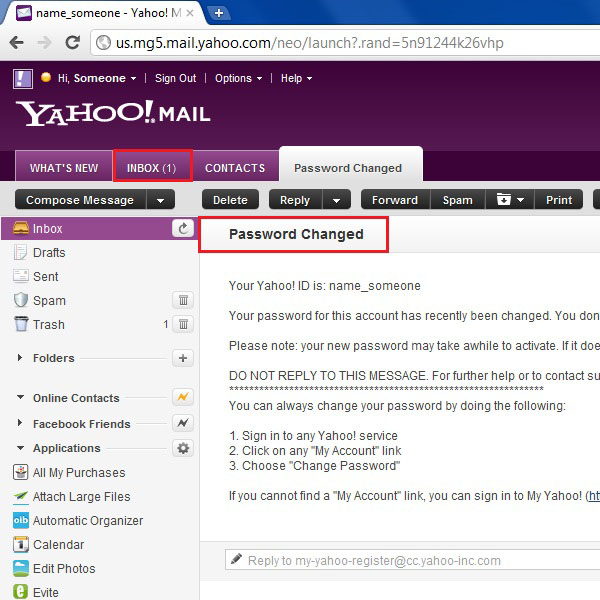Collapse the Applications section
The width and height of the screenshot is (600, 600).
click(21, 448)
